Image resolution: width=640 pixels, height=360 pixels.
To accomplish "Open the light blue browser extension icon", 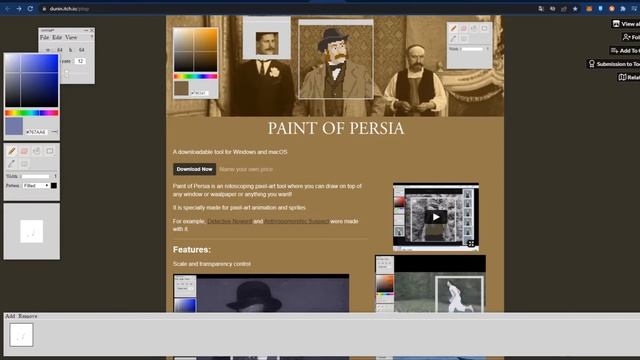I will tap(600, 9).
